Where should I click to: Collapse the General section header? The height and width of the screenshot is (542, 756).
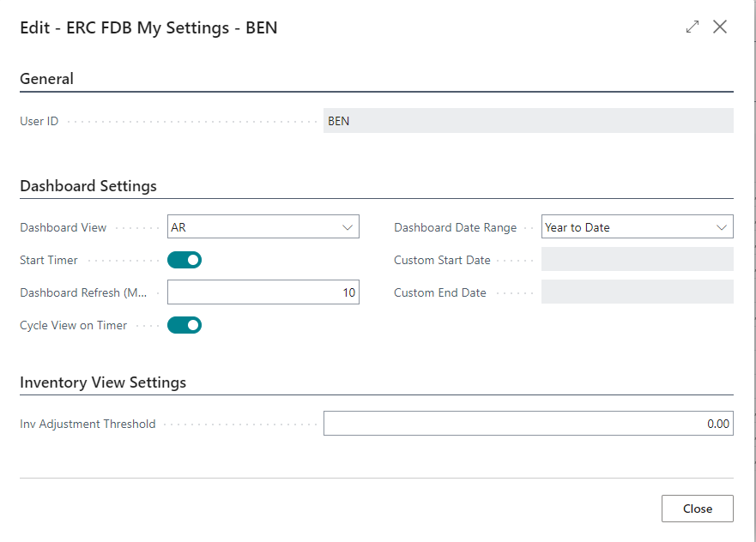point(47,79)
